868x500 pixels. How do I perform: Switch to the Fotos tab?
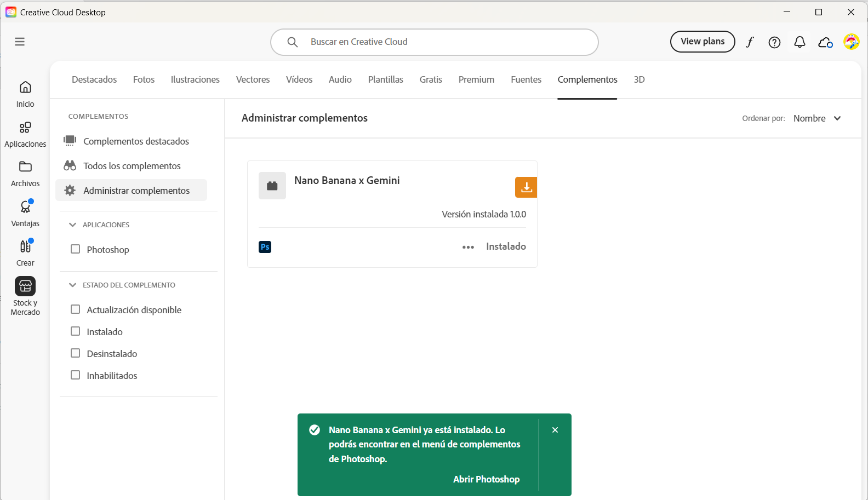(x=144, y=79)
